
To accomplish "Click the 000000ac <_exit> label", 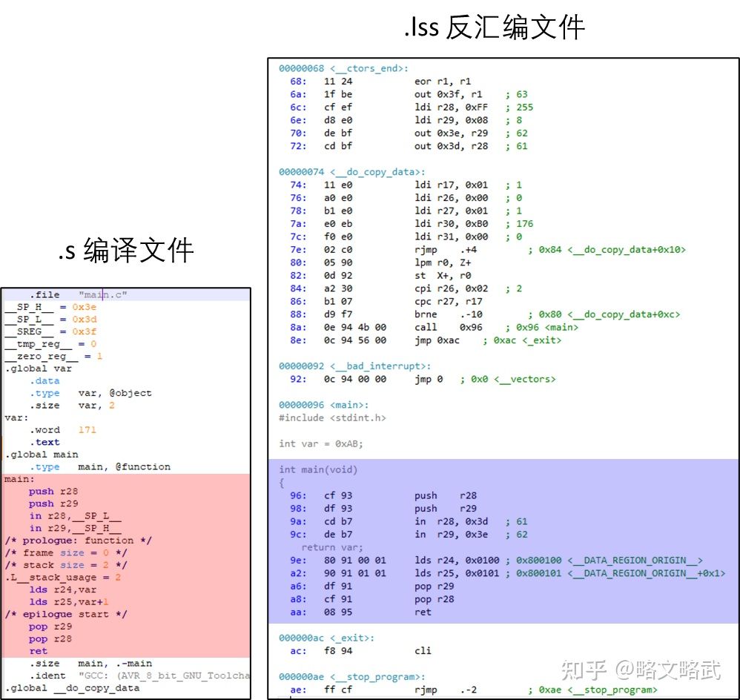I will tap(326, 638).
